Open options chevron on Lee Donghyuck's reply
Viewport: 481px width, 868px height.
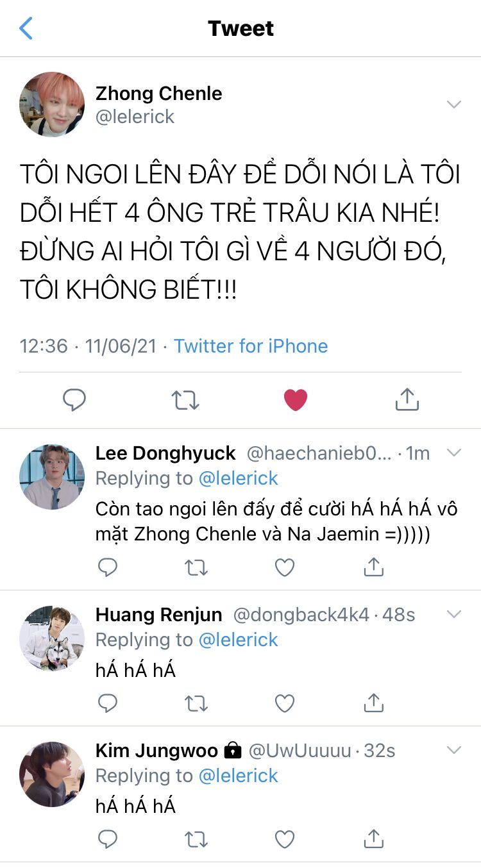click(x=454, y=453)
